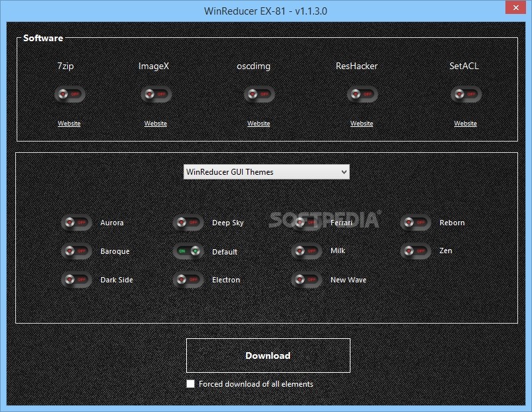Enable the Reborn theme switch

[x=416, y=223]
